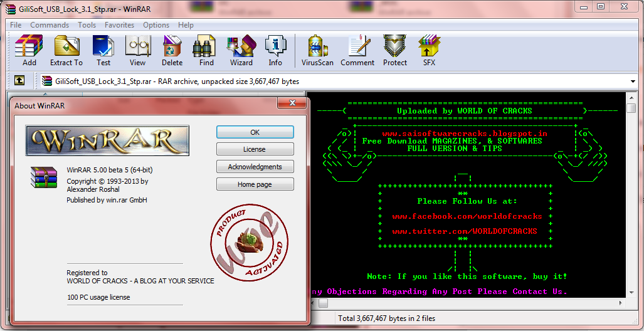Click the horizontal scrollbar right arrow

click(622, 303)
